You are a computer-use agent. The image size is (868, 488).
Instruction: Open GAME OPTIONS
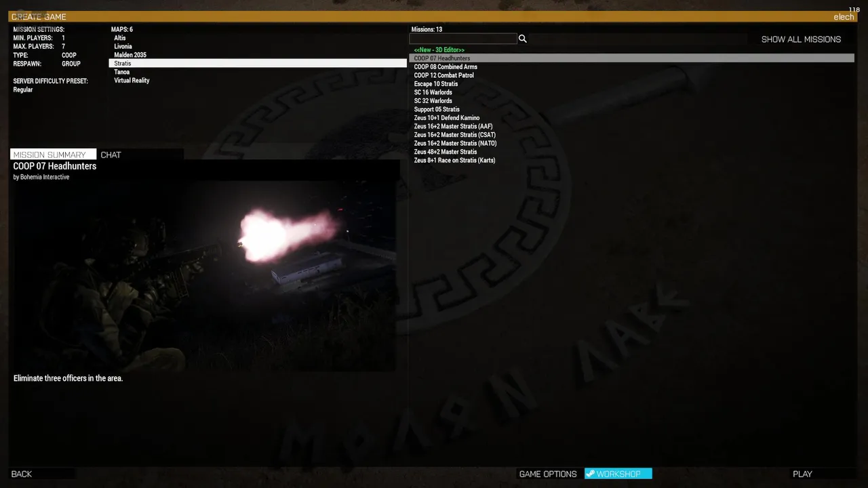[x=548, y=474]
